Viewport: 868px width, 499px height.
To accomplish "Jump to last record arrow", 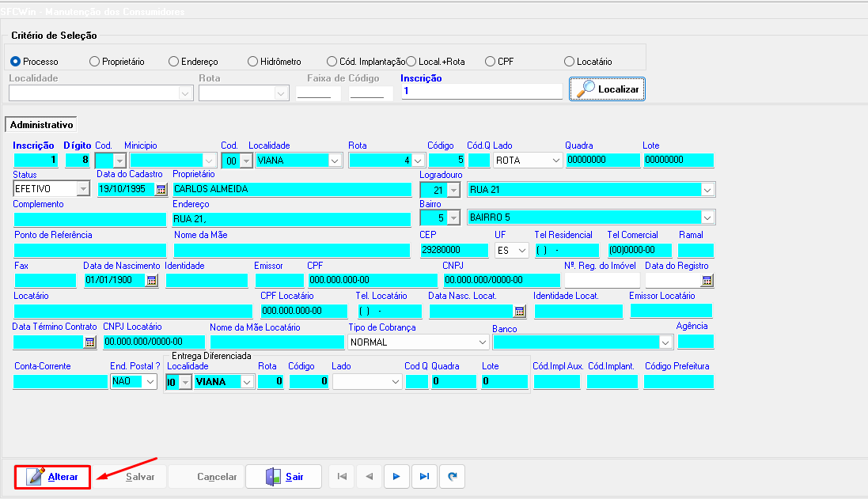I will pos(424,477).
